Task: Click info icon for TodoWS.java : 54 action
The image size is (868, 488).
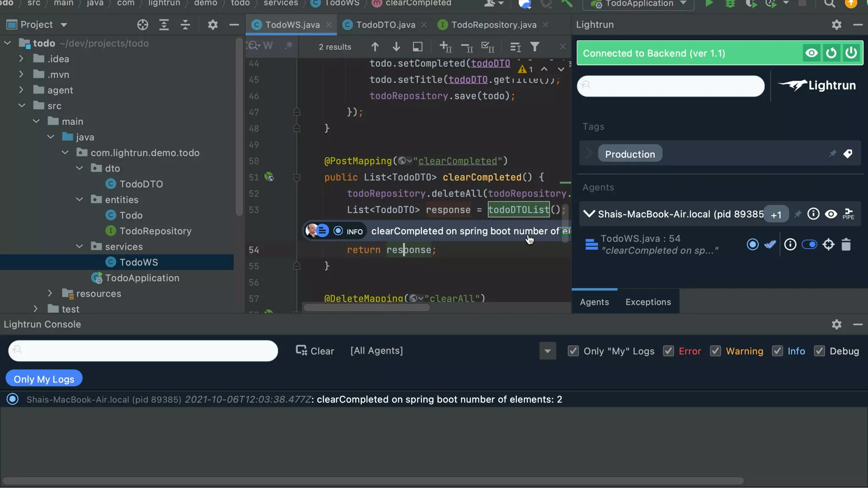Action: [790, 244]
